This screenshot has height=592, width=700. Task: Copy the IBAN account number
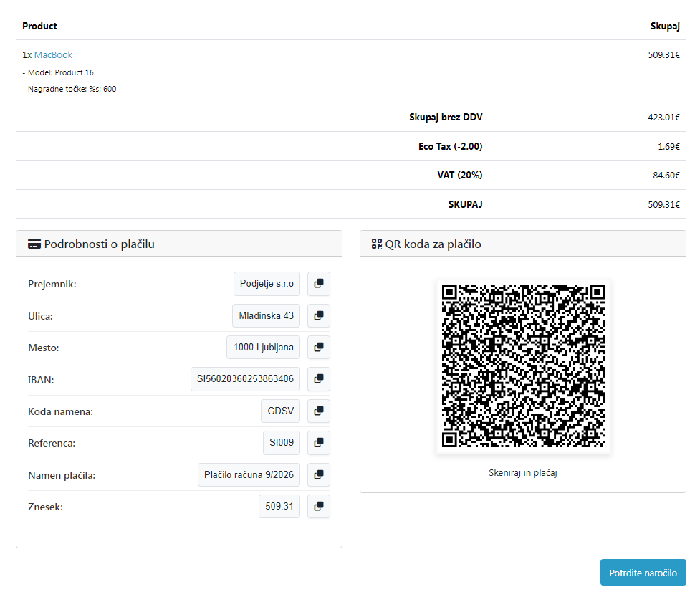click(x=319, y=379)
